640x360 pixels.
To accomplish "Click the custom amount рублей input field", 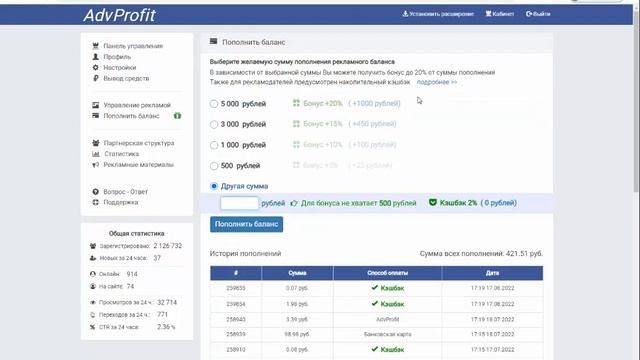I will [240, 203].
